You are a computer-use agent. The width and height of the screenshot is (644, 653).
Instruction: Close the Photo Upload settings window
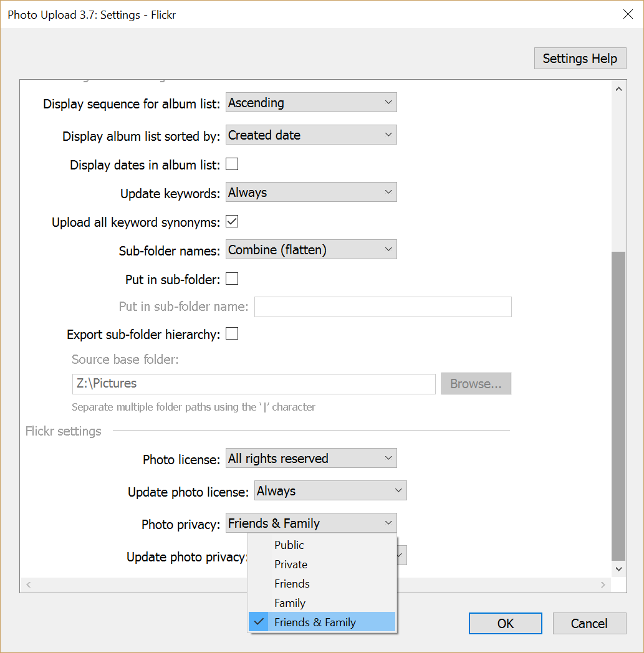coord(628,14)
